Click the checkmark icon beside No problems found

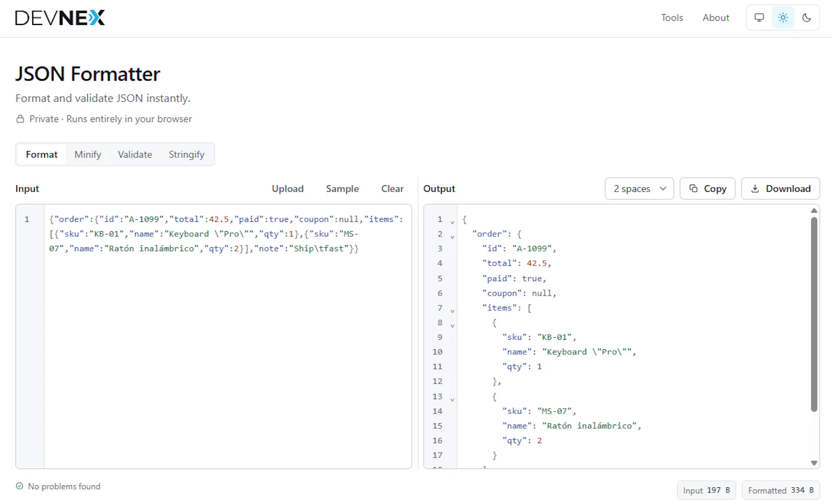pos(19,486)
